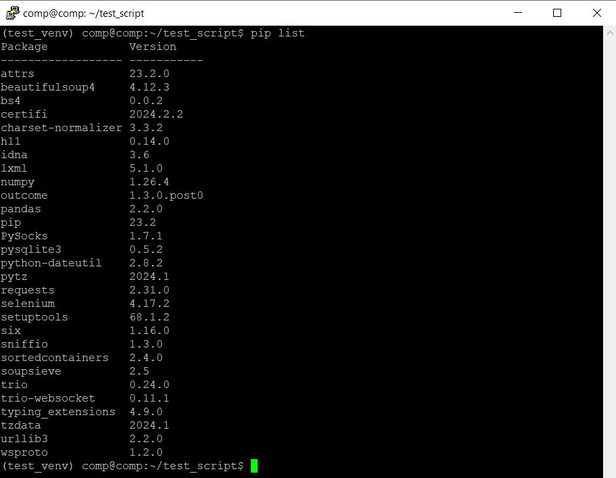Click version '68.1.2' of setuptools
The width and height of the screenshot is (616, 478).
point(149,317)
